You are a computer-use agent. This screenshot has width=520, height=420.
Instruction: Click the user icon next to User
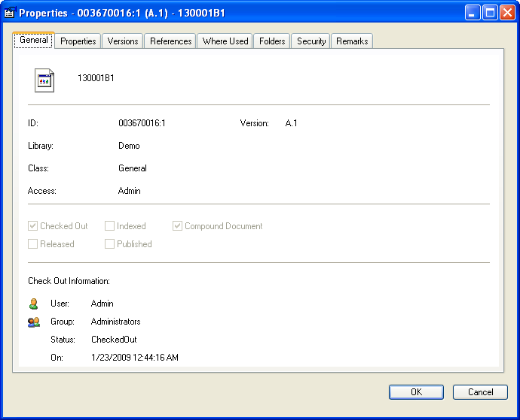[33, 304]
